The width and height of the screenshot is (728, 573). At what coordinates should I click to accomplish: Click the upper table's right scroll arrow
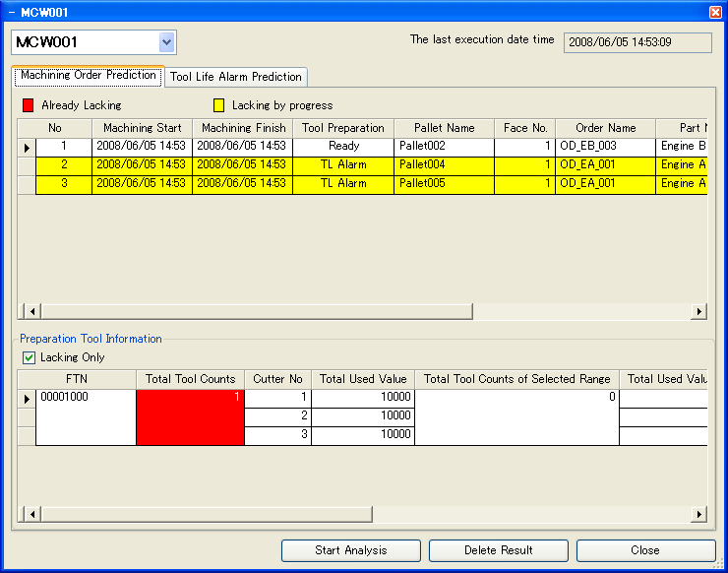point(698,311)
